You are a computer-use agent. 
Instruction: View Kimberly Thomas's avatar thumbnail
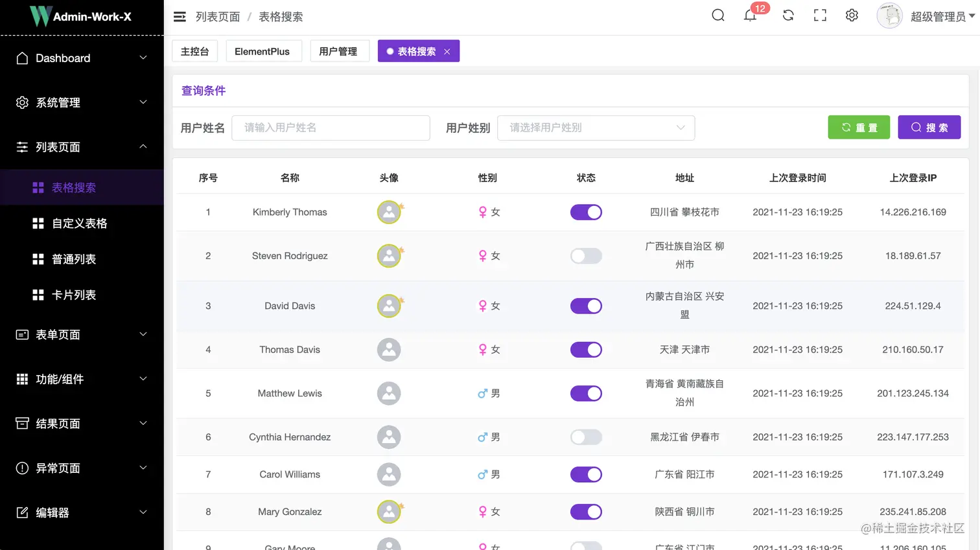[x=389, y=212]
